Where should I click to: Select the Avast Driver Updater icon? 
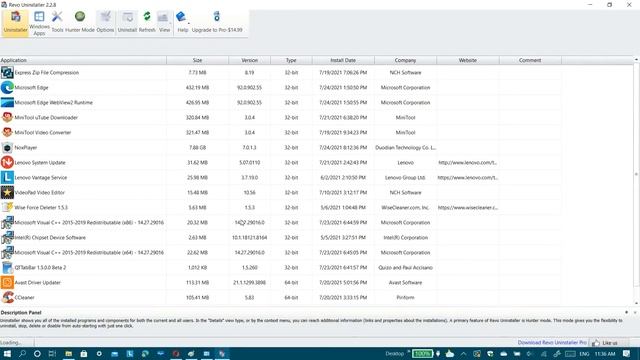point(7,282)
